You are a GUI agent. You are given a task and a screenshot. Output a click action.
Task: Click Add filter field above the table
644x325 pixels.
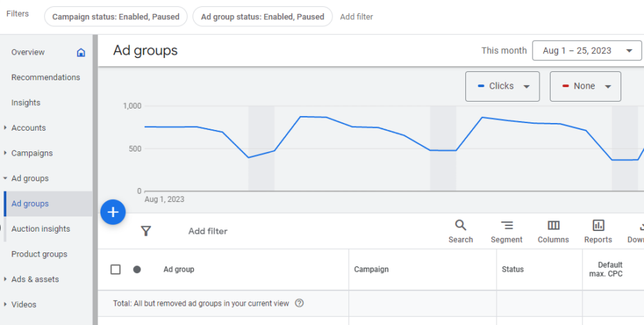(208, 231)
